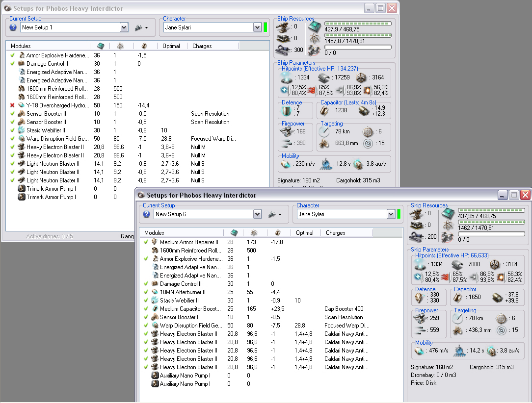
Task: Click the Optimal column header in the New Setup 1 list
Action: (171, 46)
